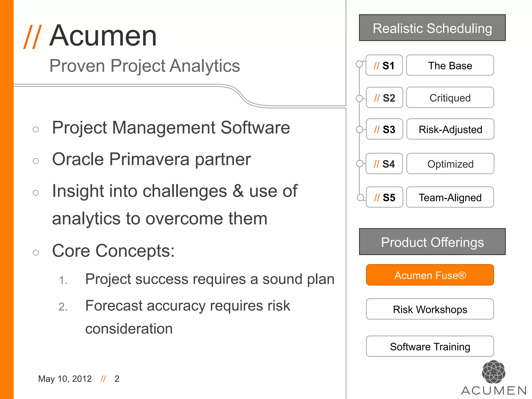Open the Risk Workshops offering
532x399 pixels.
coord(430,309)
